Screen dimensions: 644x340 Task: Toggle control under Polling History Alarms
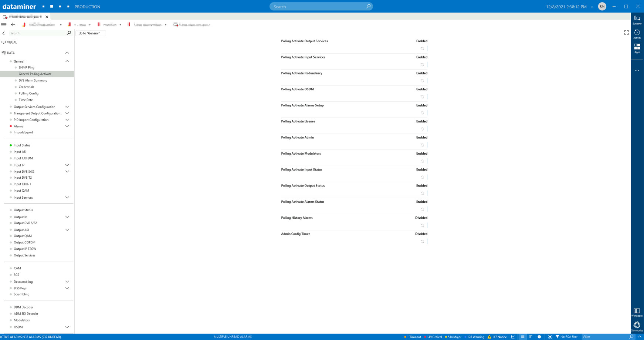click(422, 225)
